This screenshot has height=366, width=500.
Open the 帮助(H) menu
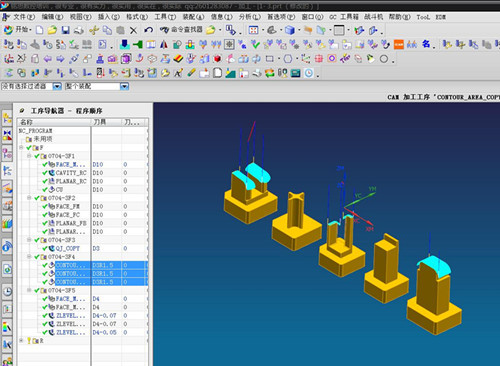click(x=399, y=17)
